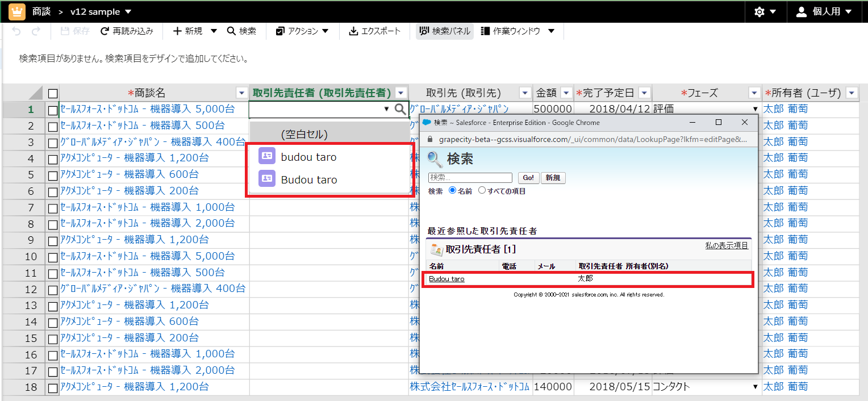Click the Undo arrow in the toolbar
This screenshot has height=401, width=868.
(16, 31)
